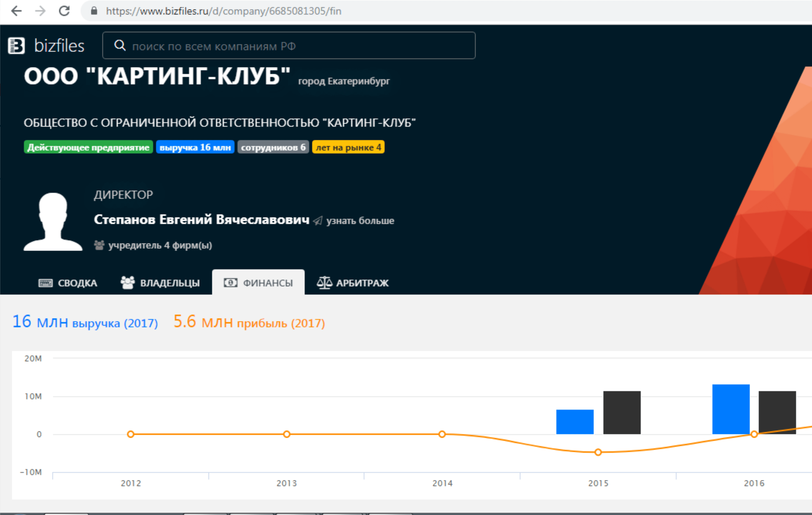Image resolution: width=812 pixels, height=515 pixels.
Task: Click the dark 2015 chart bar
Action: tap(622, 413)
